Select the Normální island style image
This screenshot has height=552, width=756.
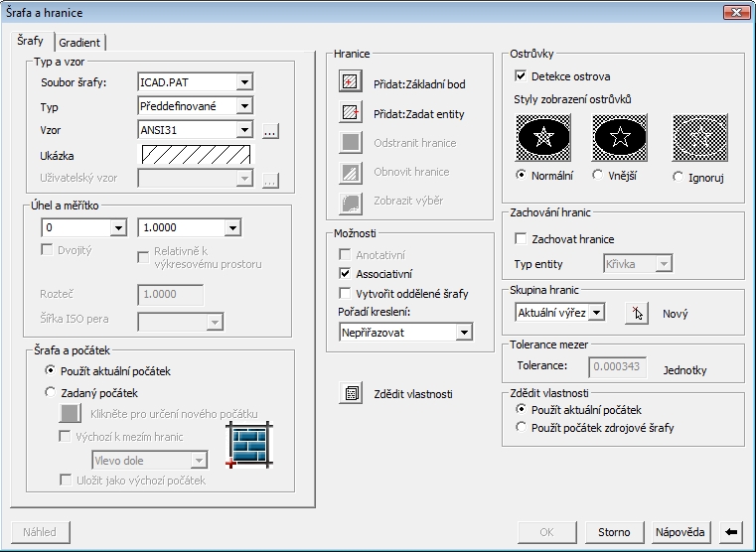543,139
